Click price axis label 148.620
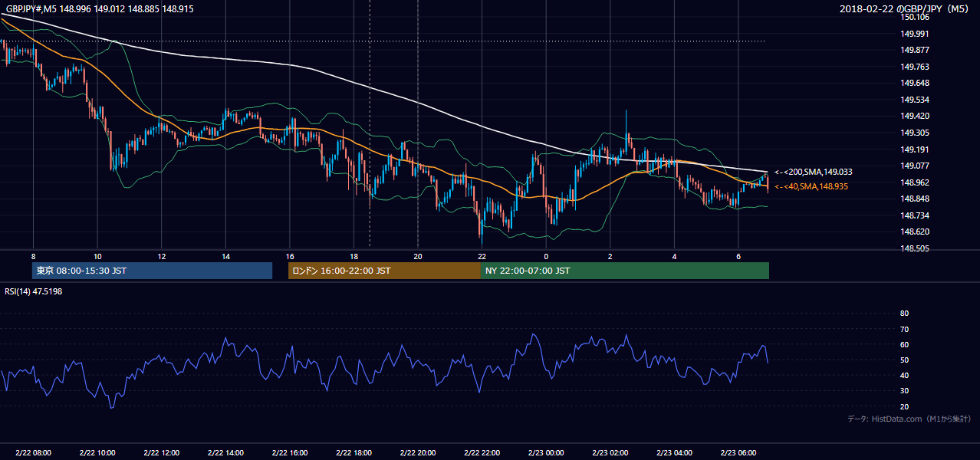Image resolution: width=980 pixels, height=460 pixels. pyautogui.click(x=916, y=232)
